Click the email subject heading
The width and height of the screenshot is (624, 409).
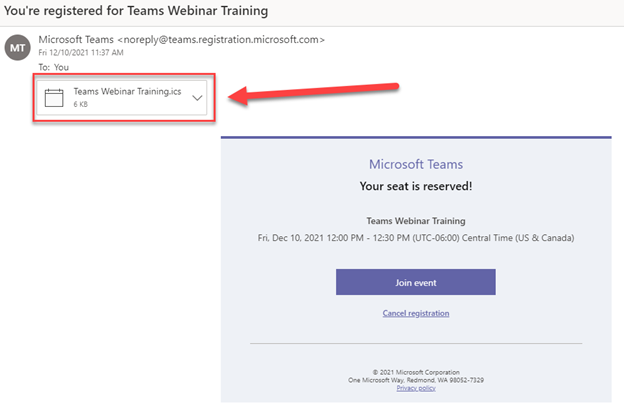(139, 10)
